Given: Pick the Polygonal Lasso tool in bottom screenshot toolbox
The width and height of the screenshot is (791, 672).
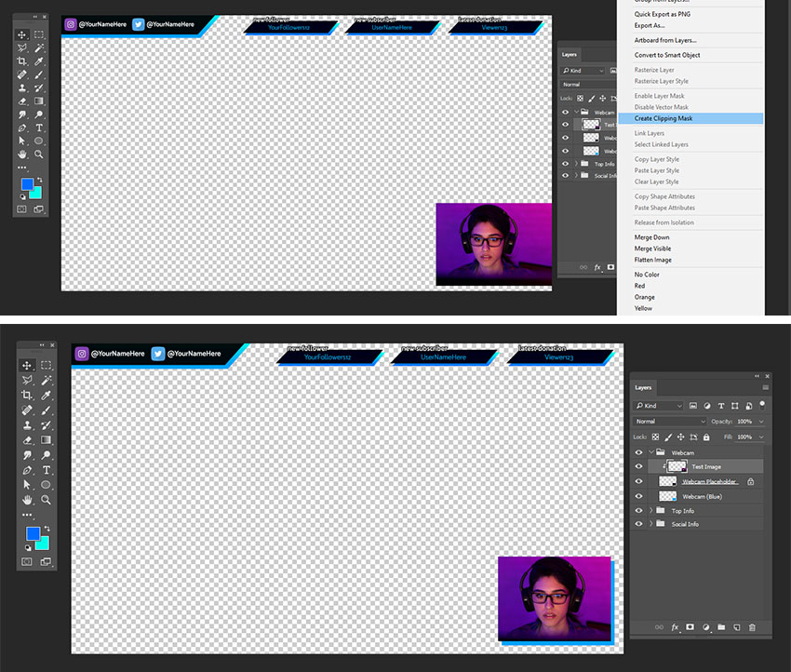Looking at the screenshot, I should [27, 380].
